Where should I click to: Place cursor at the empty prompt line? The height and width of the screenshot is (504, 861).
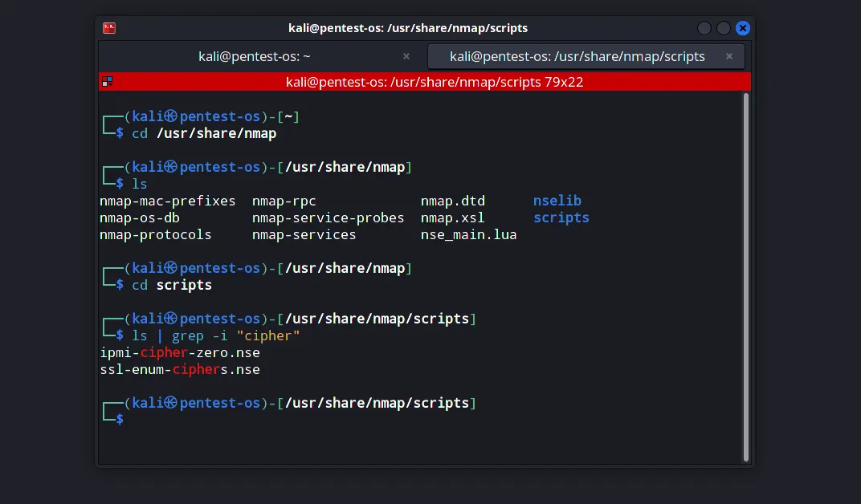129,418
